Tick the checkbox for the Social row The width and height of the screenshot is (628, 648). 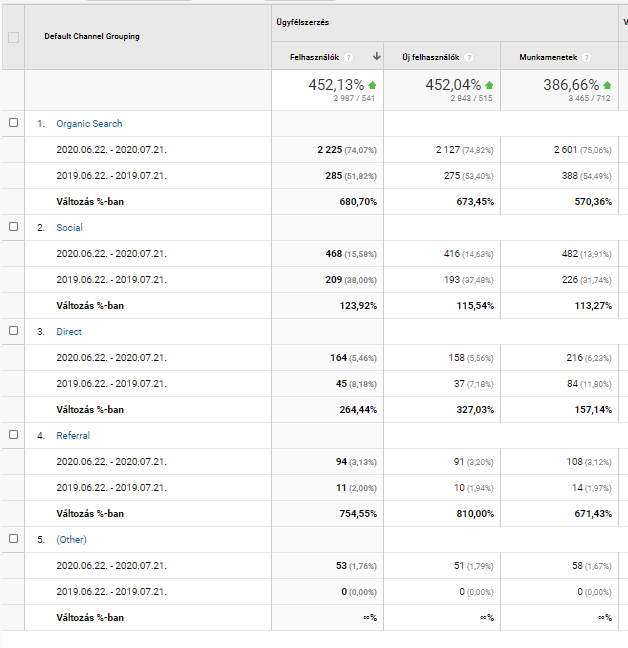pyautogui.click(x=13, y=227)
